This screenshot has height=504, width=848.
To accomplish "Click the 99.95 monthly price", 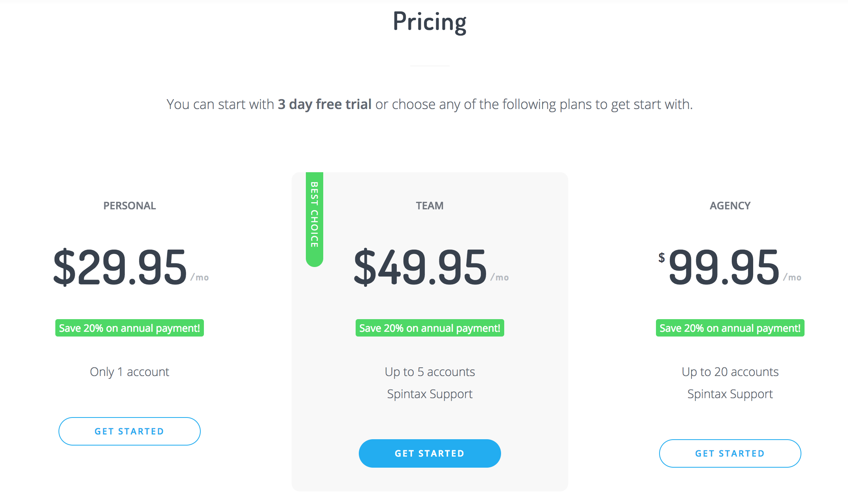I will 724,267.
